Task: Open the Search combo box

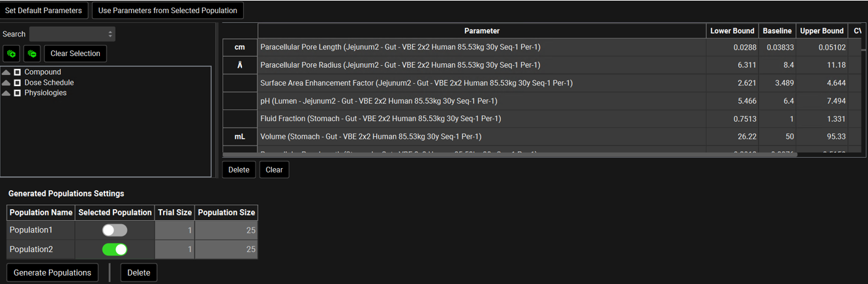Action: click(x=72, y=34)
